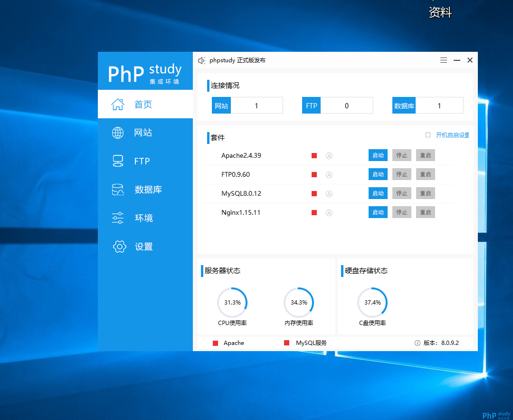Click the 内存使用率 circular gauge
513x420 pixels.
299,303
